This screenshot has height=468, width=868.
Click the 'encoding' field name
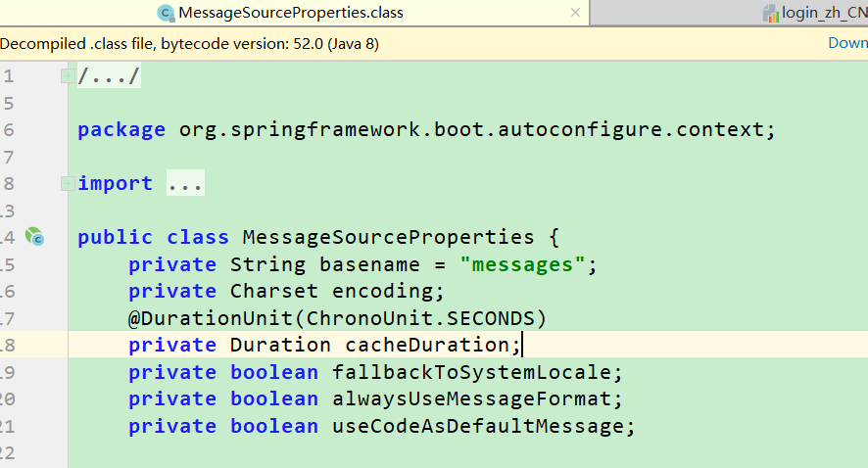pyautogui.click(x=382, y=292)
